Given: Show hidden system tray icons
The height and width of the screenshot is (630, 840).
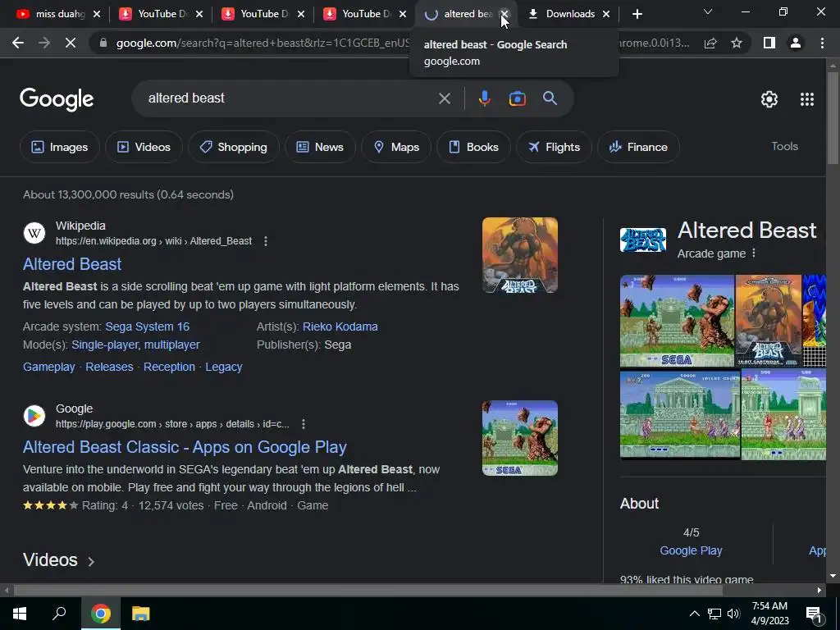Looking at the screenshot, I should click(x=694, y=614).
